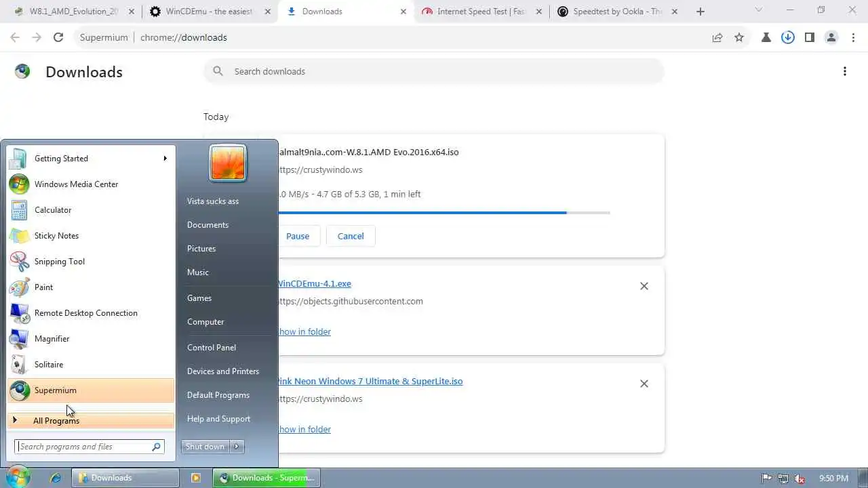The image size is (868, 488).
Task: Switch to Speedtest by Ookla tab
Action: tap(618, 12)
